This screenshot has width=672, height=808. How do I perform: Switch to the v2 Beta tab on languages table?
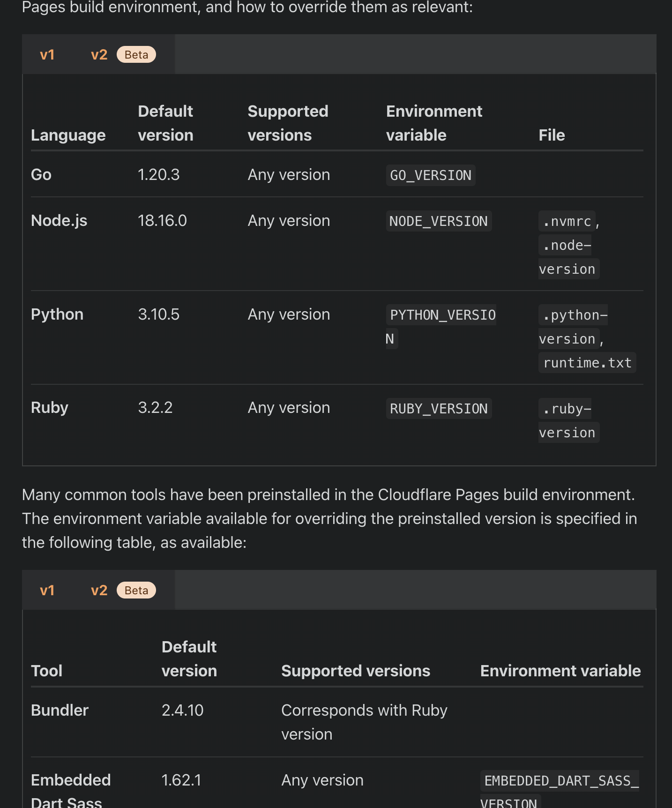(99, 54)
